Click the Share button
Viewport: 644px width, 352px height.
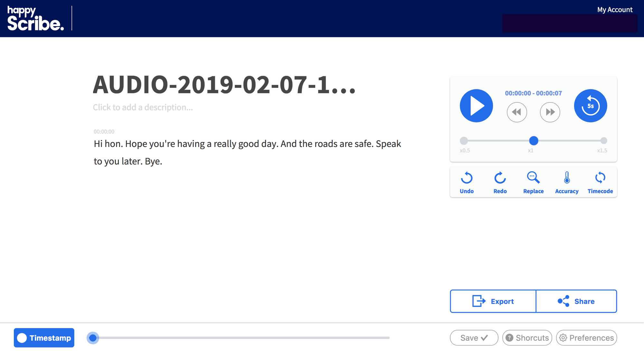pyautogui.click(x=576, y=301)
